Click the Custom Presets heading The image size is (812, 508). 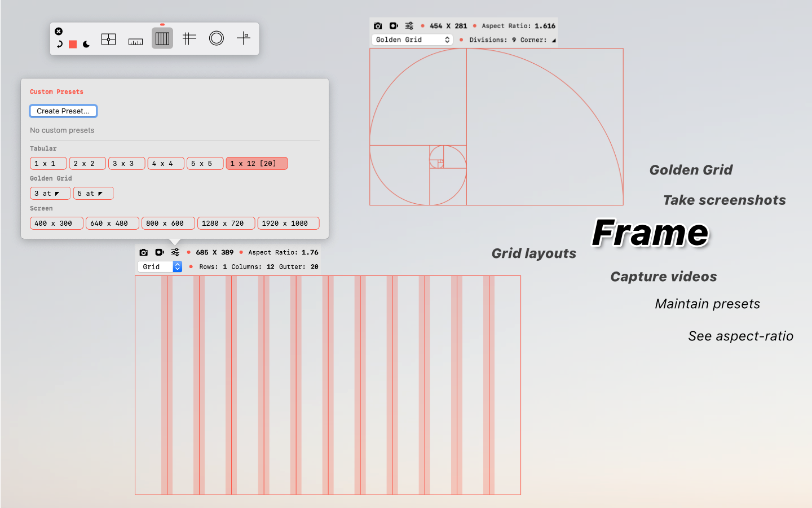[56, 91]
